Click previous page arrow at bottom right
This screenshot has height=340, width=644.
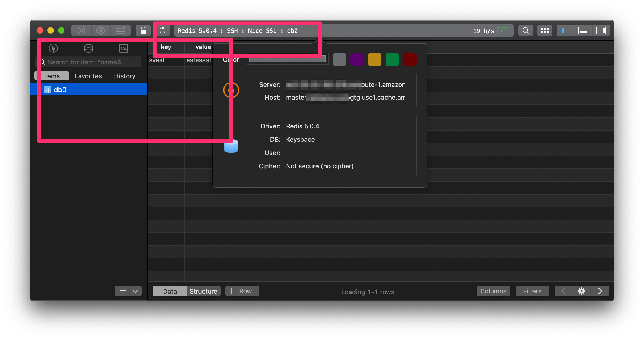(x=563, y=291)
